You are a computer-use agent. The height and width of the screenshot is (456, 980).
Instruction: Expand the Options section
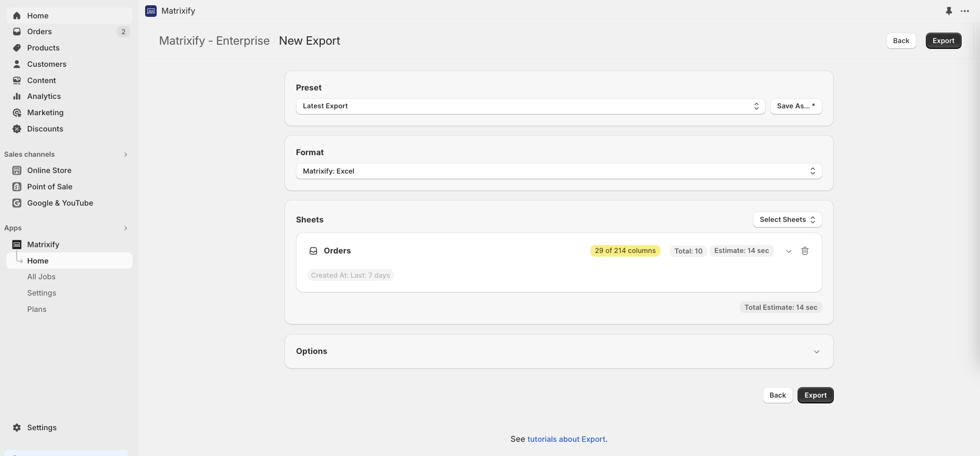pos(816,352)
